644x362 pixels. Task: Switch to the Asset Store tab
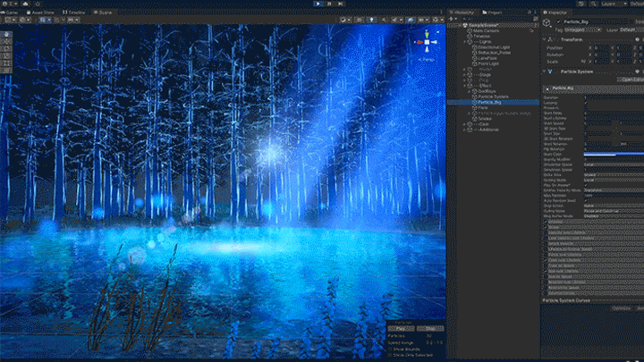[x=40, y=13]
